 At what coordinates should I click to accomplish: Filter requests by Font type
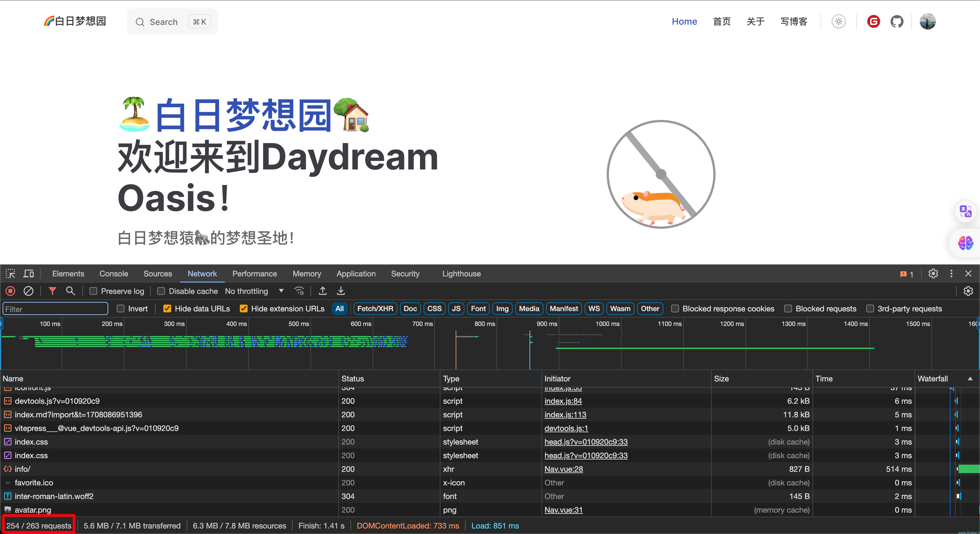click(x=478, y=309)
